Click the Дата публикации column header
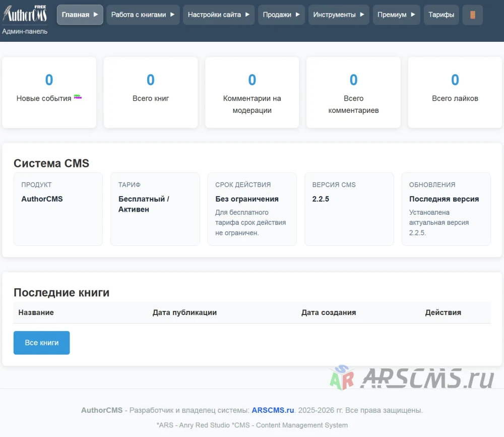Image resolution: width=504 pixels, height=437 pixels. click(184, 313)
